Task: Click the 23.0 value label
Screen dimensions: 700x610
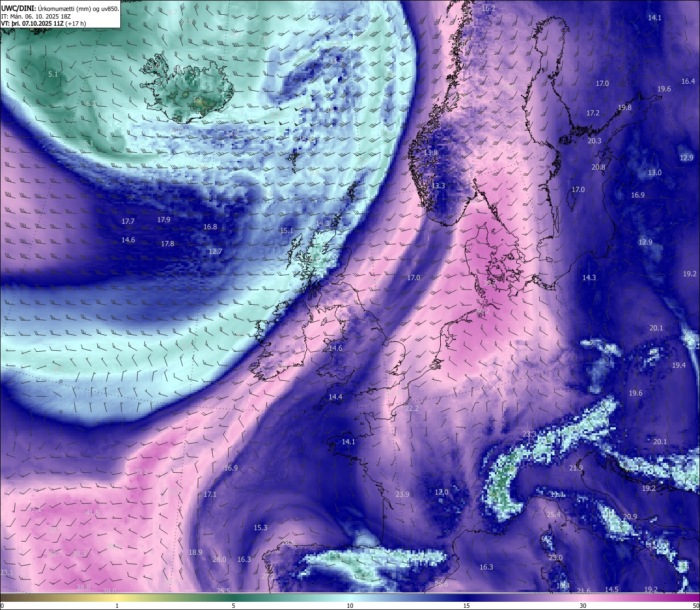Action: (556, 558)
